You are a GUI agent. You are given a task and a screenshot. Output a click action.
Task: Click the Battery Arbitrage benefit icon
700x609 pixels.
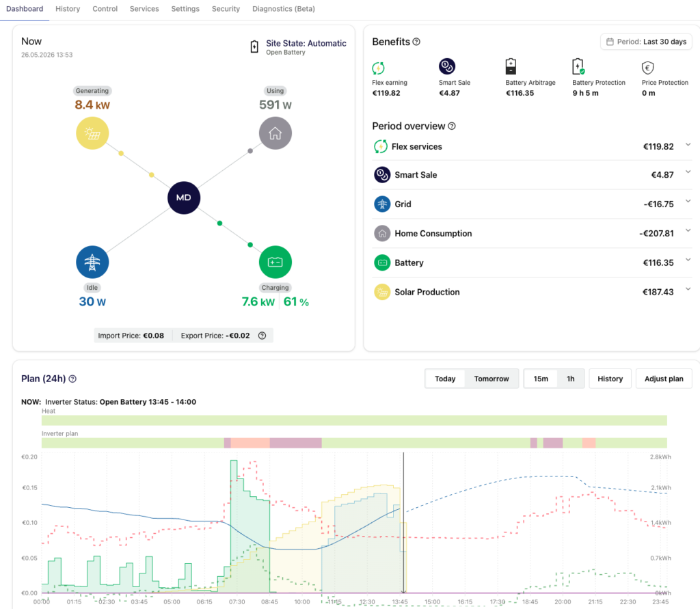point(511,66)
